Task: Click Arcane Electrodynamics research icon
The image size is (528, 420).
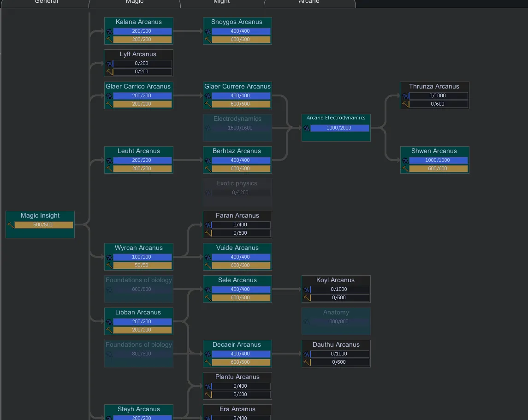Action: click(306, 128)
